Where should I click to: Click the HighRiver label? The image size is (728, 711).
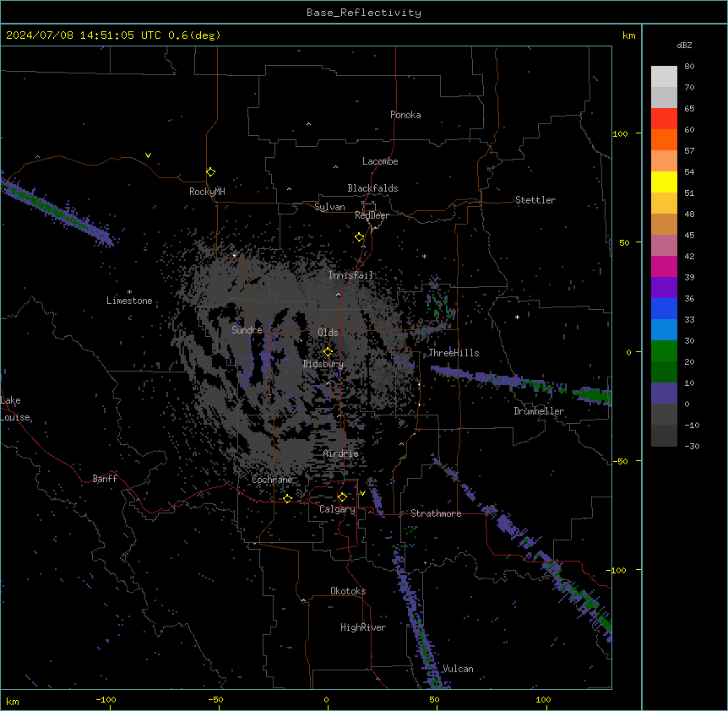(363, 627)
